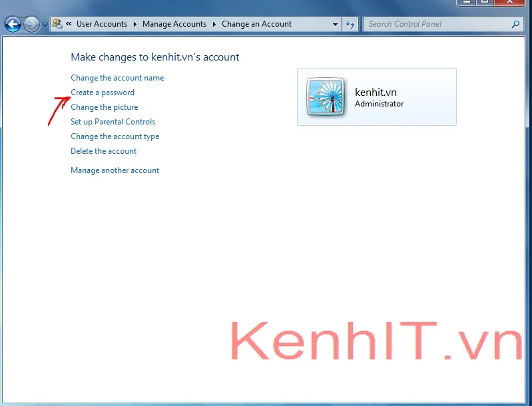This screenshot has width=532, height=406.
Task: Open Change the account name link
Action: pyautogui.click(x=117, y=78)
